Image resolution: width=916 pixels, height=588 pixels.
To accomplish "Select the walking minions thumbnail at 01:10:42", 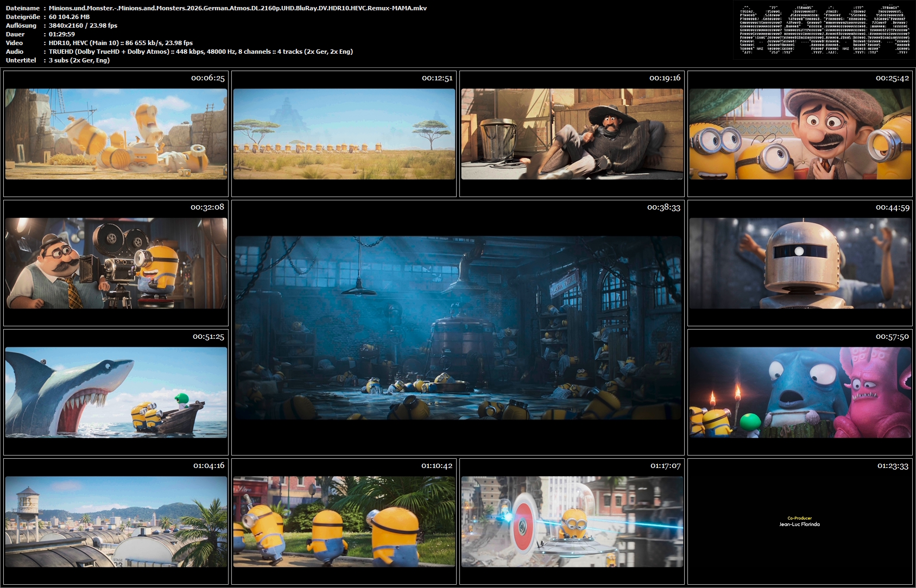I will (x=344, y=522).
